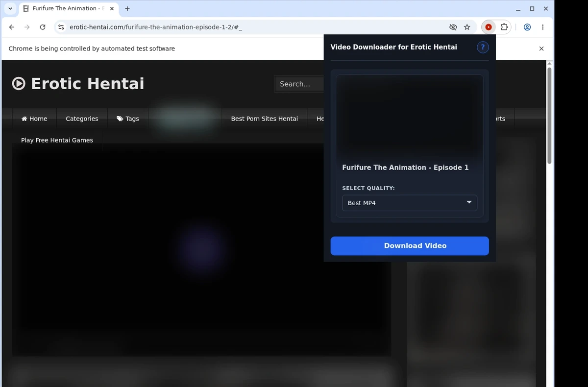This screenshot has height=387, width=588.
Task: Click the site logo in the header
Action: point(78,84)
